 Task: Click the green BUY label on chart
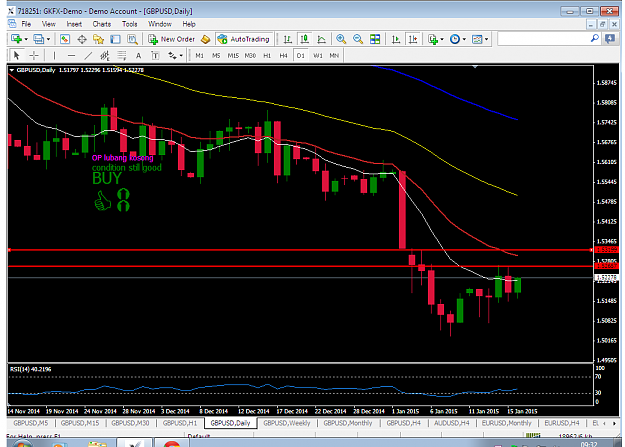(107, 178)
